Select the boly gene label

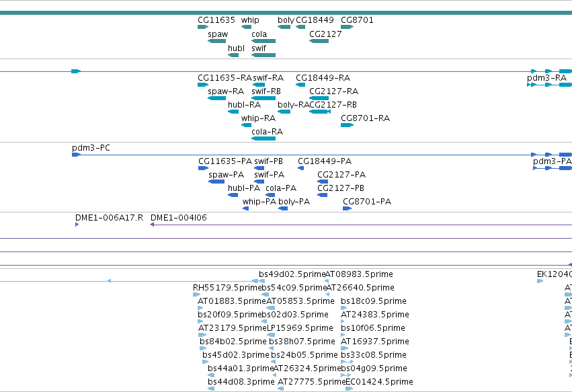click(286, 20)
